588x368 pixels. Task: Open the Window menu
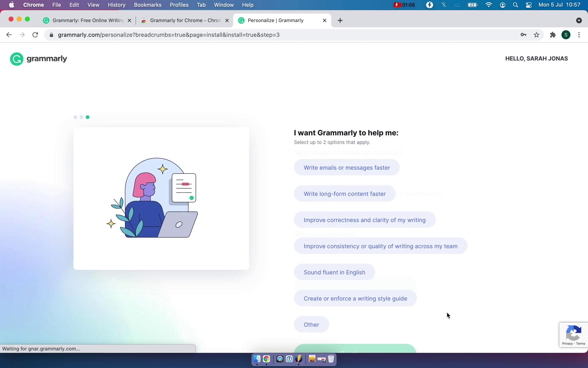click(x=224, y=5)
